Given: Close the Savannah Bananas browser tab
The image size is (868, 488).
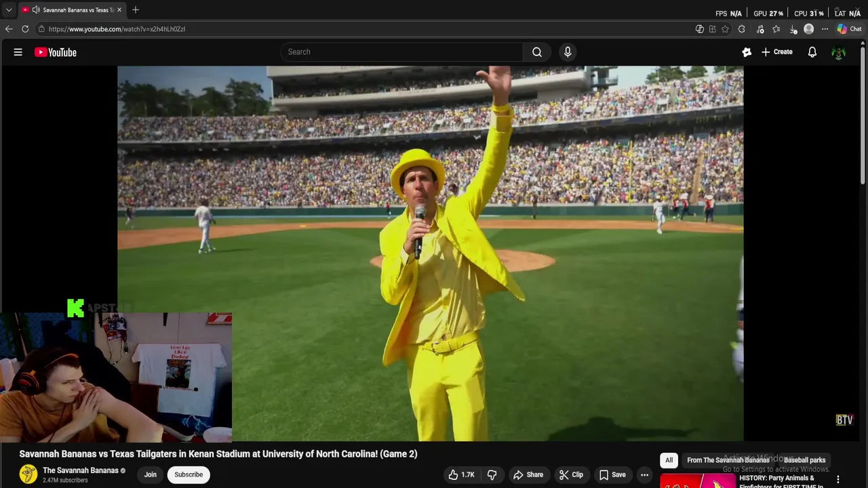Looking at the screenshot, I should pos(119,10).
